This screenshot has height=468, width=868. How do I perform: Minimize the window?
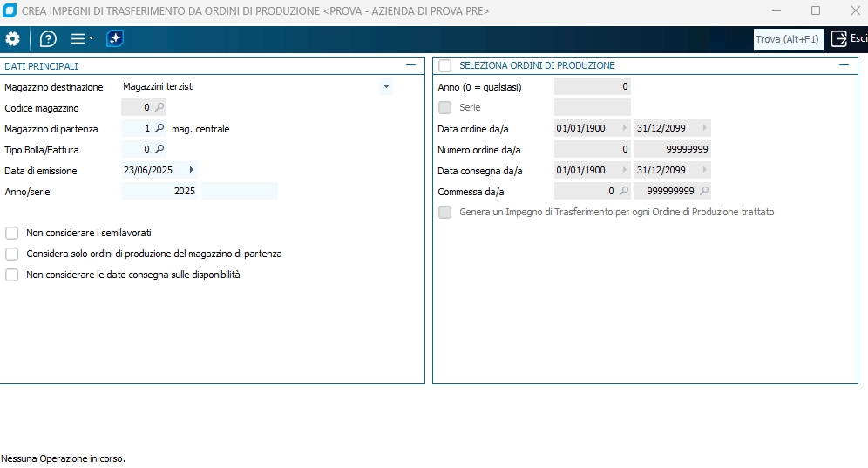[x=776, y=10]
